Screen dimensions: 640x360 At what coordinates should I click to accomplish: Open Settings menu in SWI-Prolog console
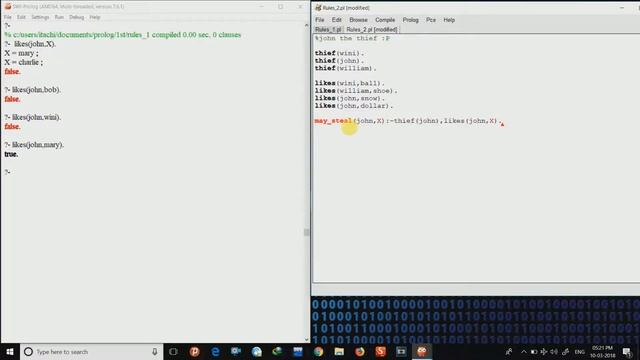(40, 17)
